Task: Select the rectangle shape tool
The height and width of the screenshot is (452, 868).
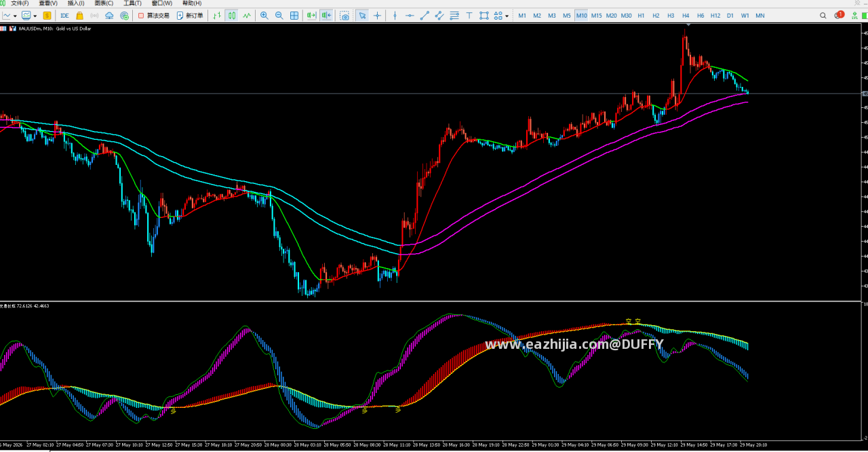Action: point(484,16)
